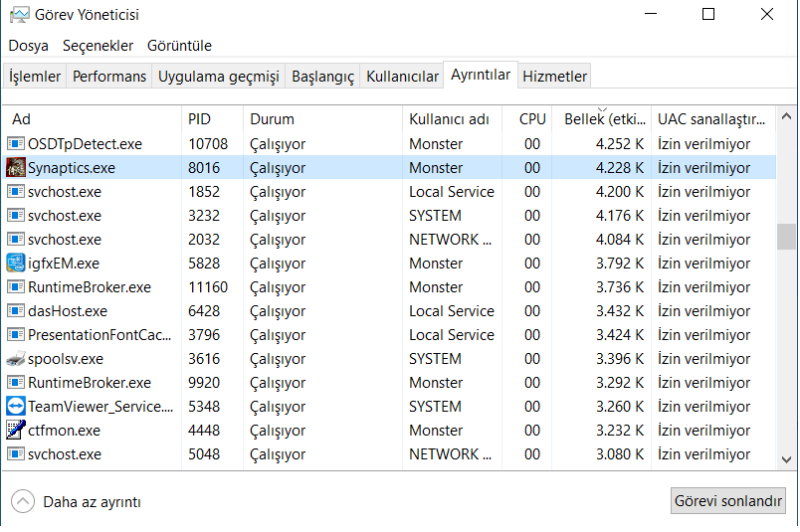The height and width of the screenshot is (532, 800).
Task: Sort by the Durum column header
Action: [x=323, y=119]
